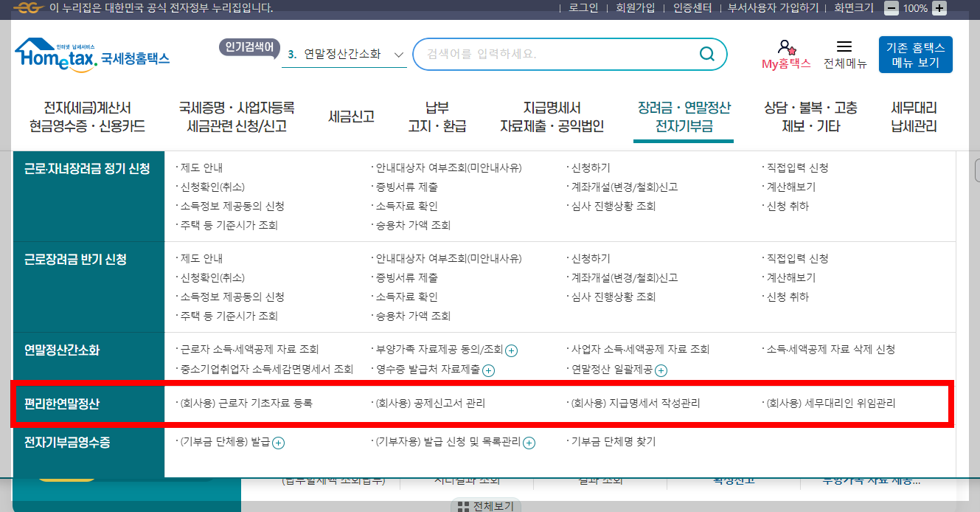980x512 pixels.
Task: Open 근로자 소득·세액공제 자료 조회
Action: pyautogui.click(x=249, y=350)
